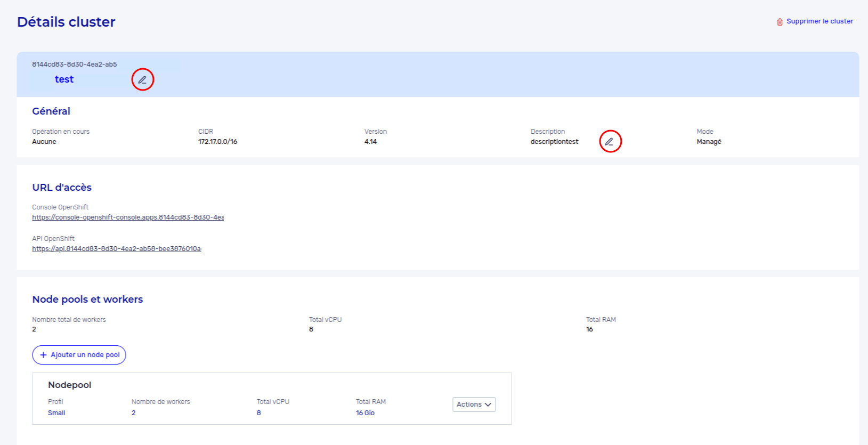Select the 'descriptiontest' description text

coord(554,142)
